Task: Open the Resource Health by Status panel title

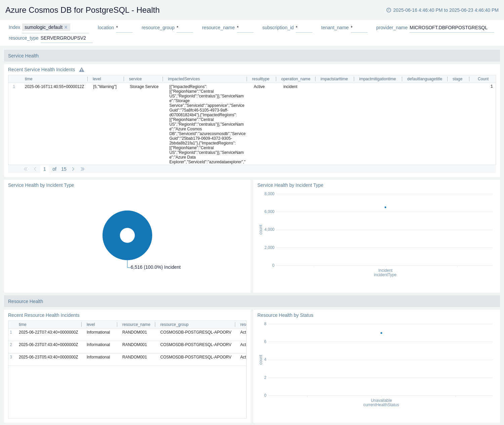Action: click(x=285, y=315)
